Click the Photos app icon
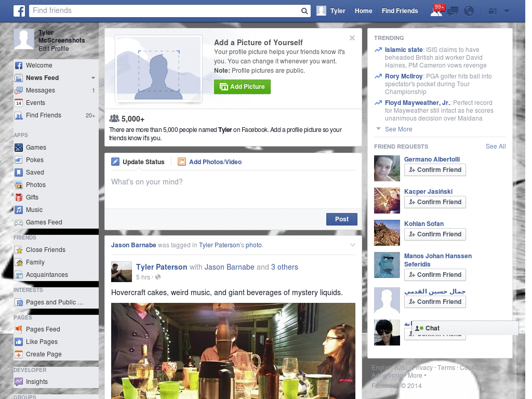This screenshot has width=532, height=399. tap(19, 185)
